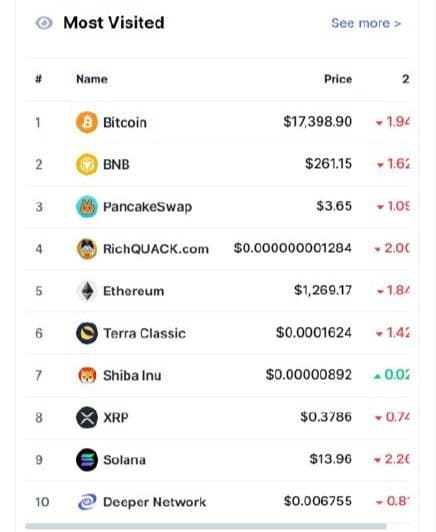Click the Deeper Network swirl icon
Image resolution: width=436 pixels, height=532 pixels.
pos(87,502)
